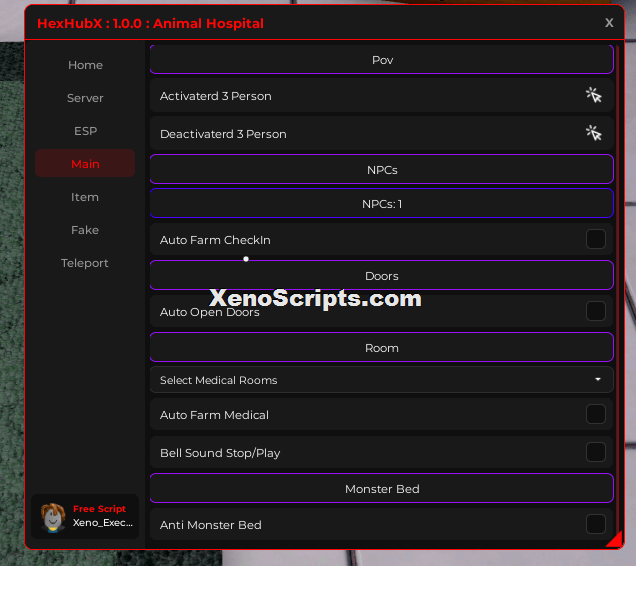Enable Anti Monster Bed checkbox
The width and height of the screenshot is (636, 596).
click(x=595, y=524)
